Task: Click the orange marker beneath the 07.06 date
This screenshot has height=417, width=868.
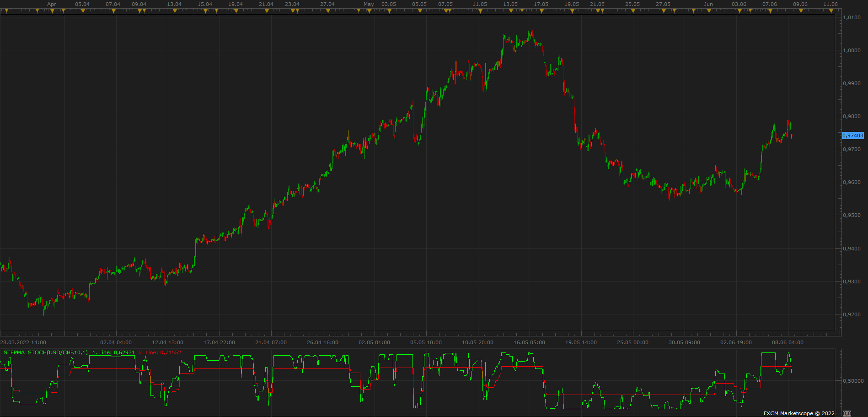Action: pos(770,11)
